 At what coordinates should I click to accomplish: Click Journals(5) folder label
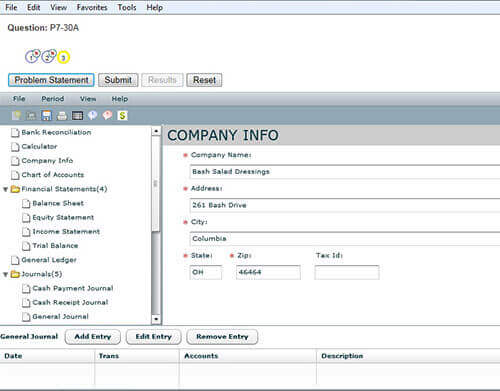tap(42, 274)
